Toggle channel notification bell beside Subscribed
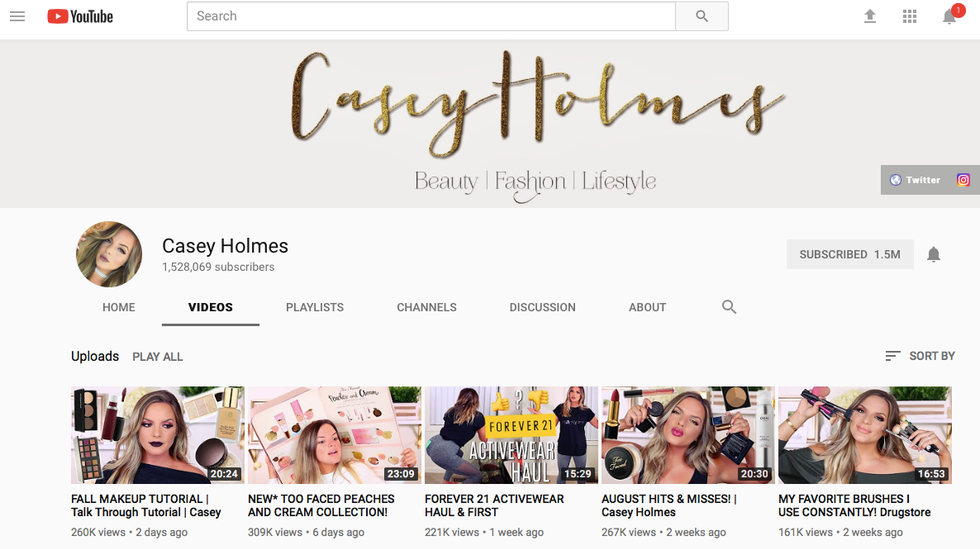The width and height of the screenshot is (980, 549). point(933,255)
